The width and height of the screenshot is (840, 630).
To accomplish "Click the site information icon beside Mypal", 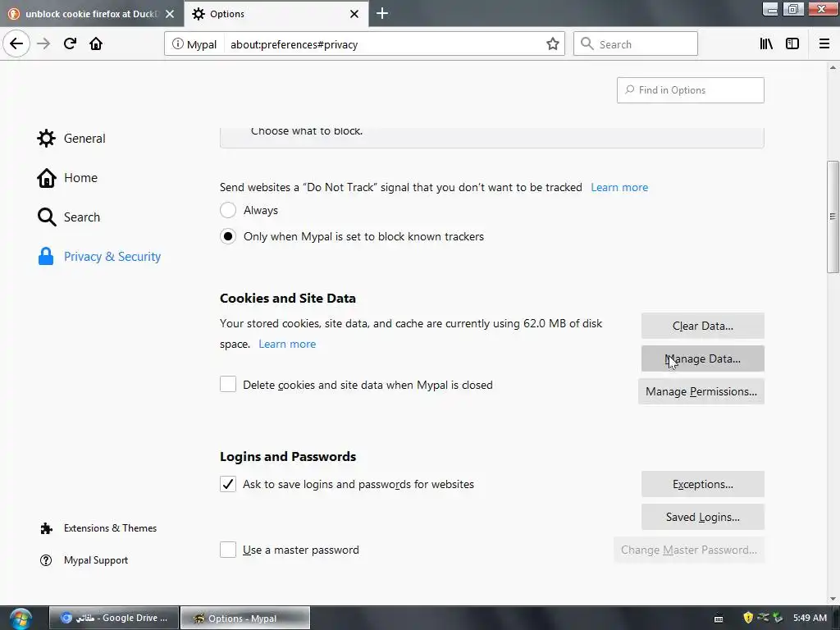I will pyautogui.click(x=177, y=44).
